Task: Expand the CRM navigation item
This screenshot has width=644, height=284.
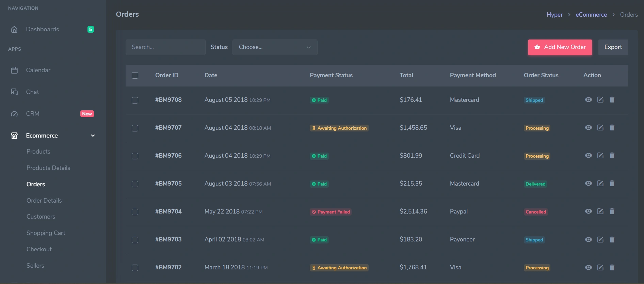Action: tap(33, 114)
